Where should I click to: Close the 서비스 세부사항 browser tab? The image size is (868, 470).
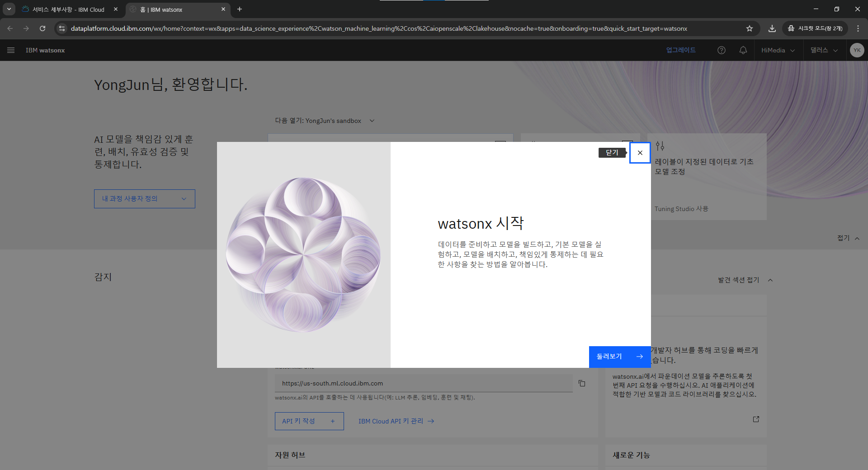[116, 9]
